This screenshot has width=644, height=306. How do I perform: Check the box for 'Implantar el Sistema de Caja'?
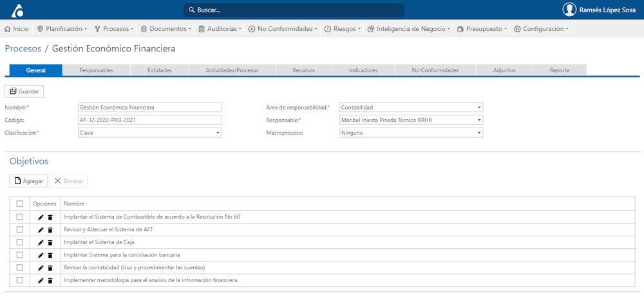point(19,242)
